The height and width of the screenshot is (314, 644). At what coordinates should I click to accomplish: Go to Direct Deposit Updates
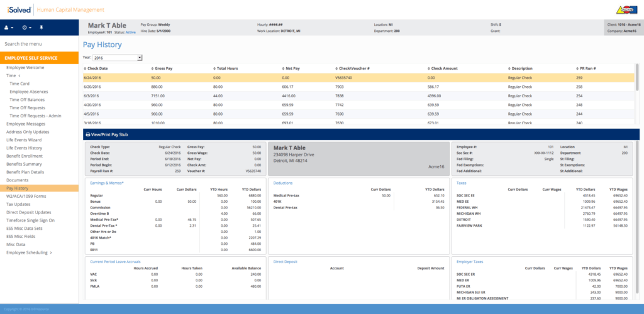[30, 212]
